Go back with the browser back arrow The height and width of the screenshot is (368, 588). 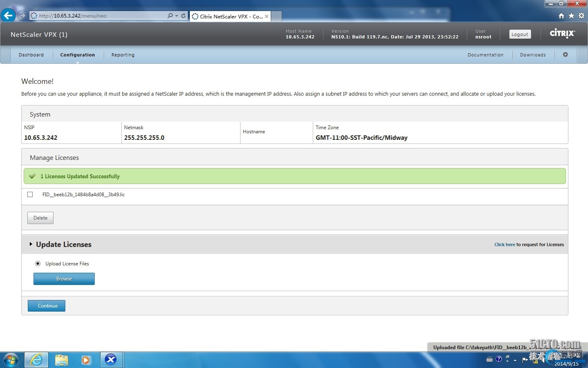[x=8, y=16]
